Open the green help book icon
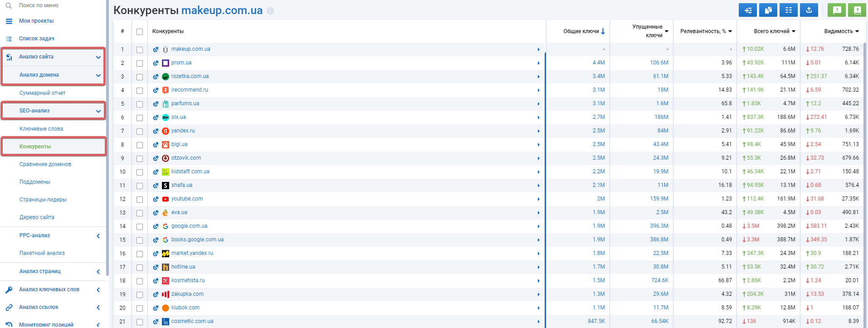This screenshot has width=868, height=328. pyautogui.click(x=857, y=10)
